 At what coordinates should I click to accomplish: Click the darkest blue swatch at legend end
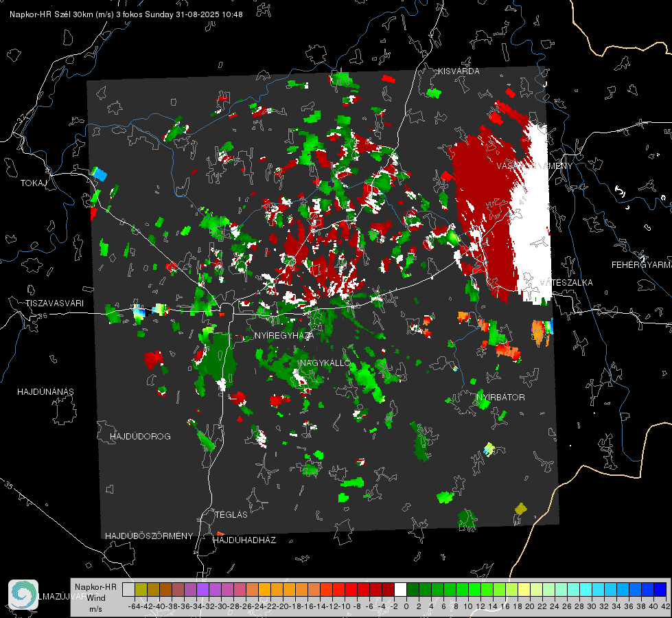point(660,589)
